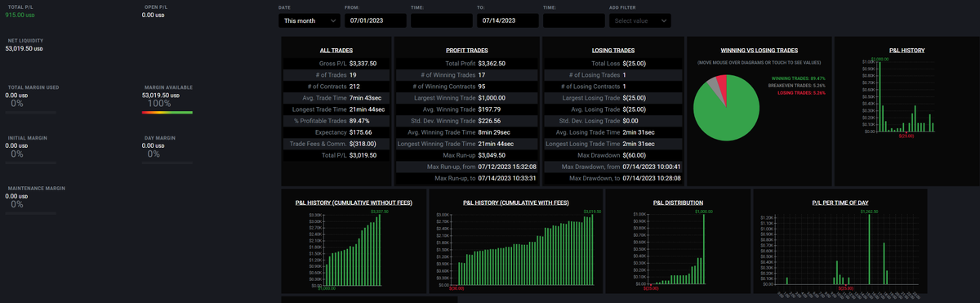Click the Margin Available value 53,019.50 USD
980x303 pixels.
tap(161, 95)
